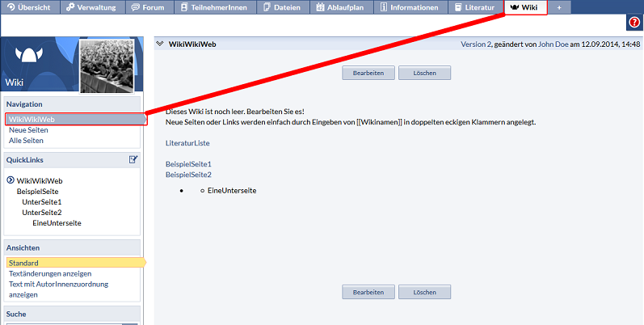Click the red help question mark icon
The width and height of the screenshot is (644, 325).
634,23
